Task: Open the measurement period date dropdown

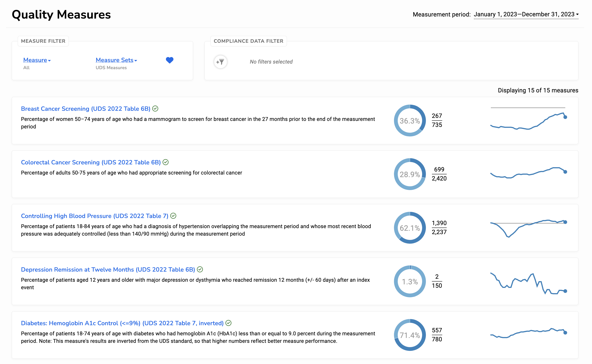Action: 526,14
